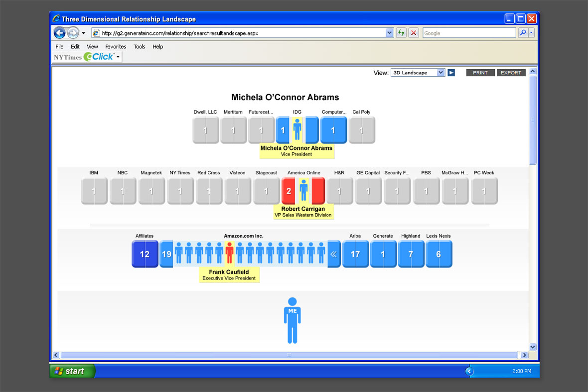
Task: Click the blue Go arrow beside View
Action: 451,73
